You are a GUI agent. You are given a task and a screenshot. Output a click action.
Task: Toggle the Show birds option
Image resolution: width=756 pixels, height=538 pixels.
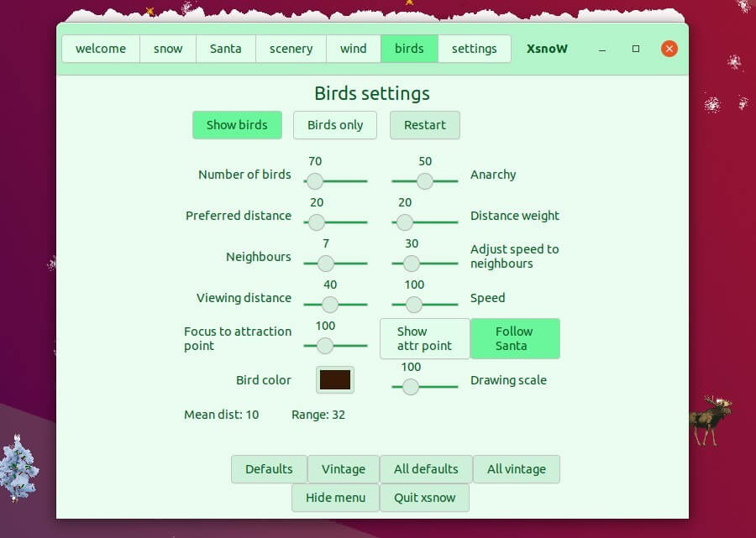237,124
